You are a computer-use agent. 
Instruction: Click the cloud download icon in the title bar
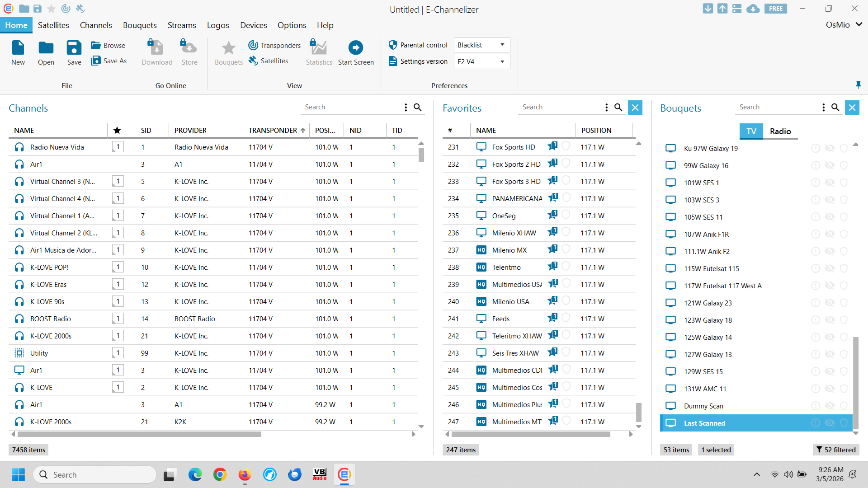pos(753,9)
